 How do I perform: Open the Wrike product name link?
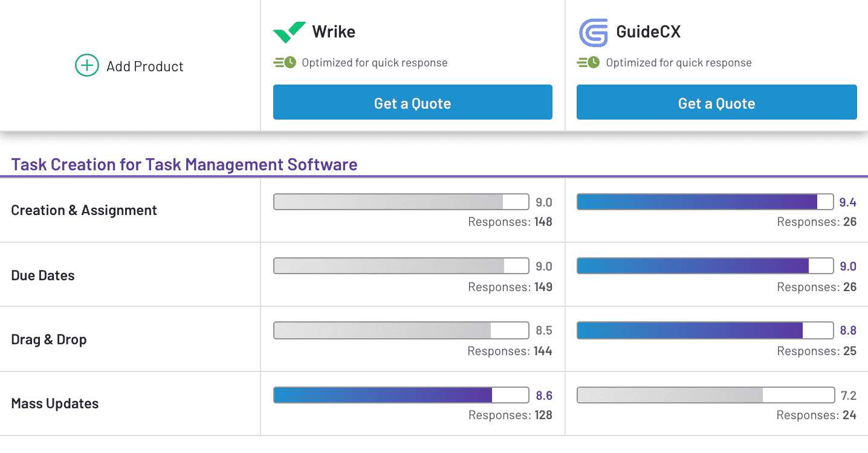[x=334, y=31]
